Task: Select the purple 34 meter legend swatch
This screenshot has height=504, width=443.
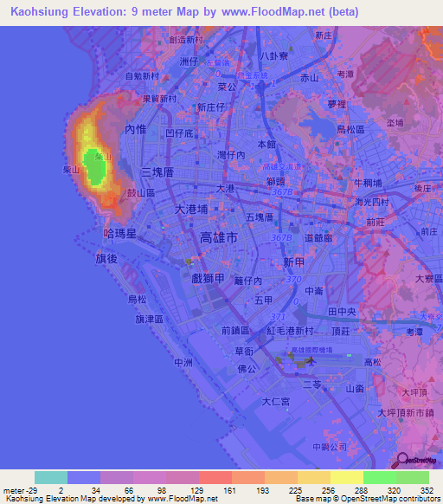Action: coord(117,477)
